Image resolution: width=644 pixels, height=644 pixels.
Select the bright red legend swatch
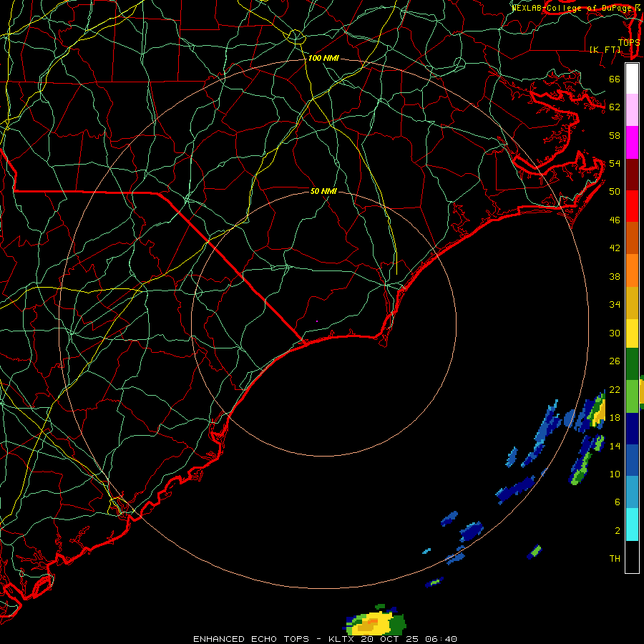click(632, 206)
